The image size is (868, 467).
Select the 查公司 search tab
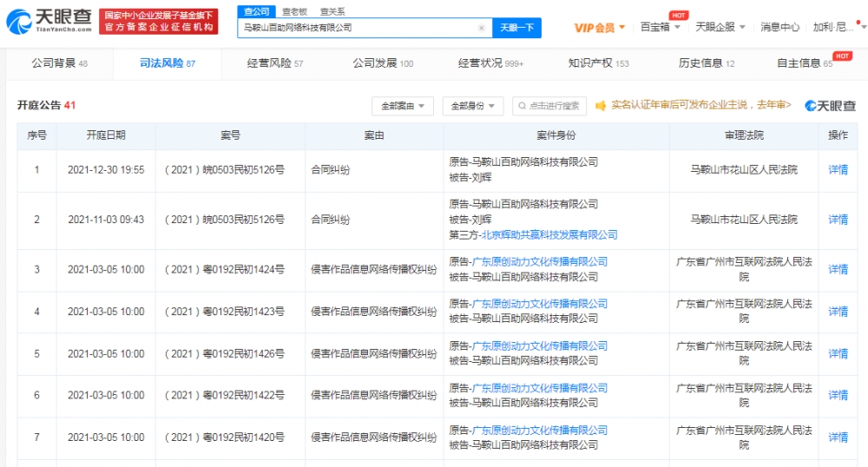tap(256, 11)
